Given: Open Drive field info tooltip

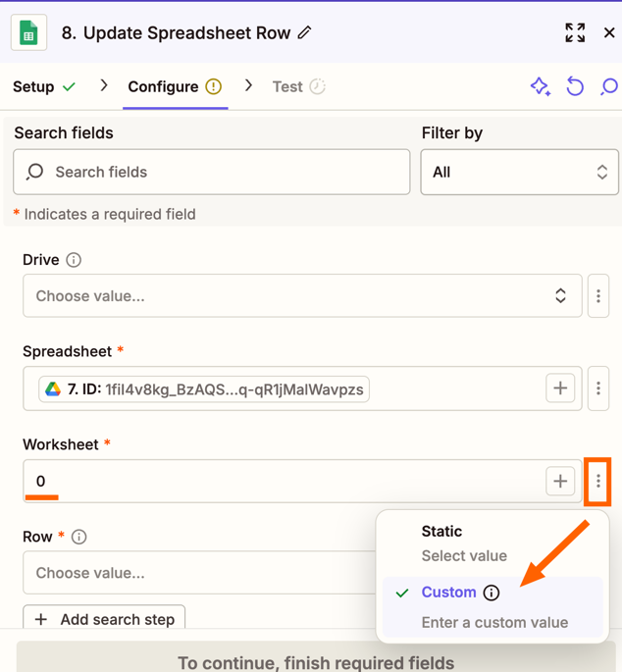Looking at the screenshot, I should (x=74, y=260).
